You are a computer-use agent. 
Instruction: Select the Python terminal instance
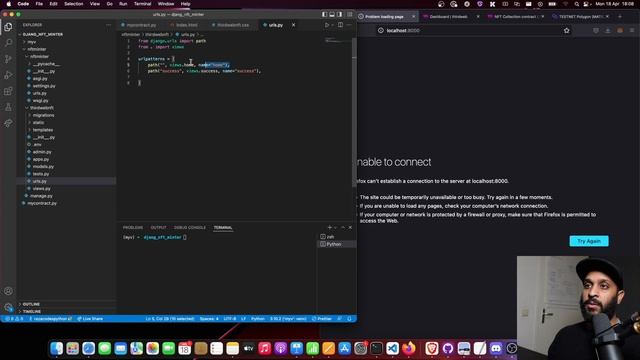point(337,244)
